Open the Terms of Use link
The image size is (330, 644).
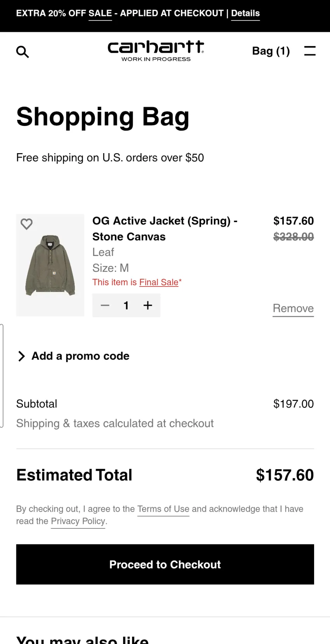pyautogui.click(x=163, y=509)
